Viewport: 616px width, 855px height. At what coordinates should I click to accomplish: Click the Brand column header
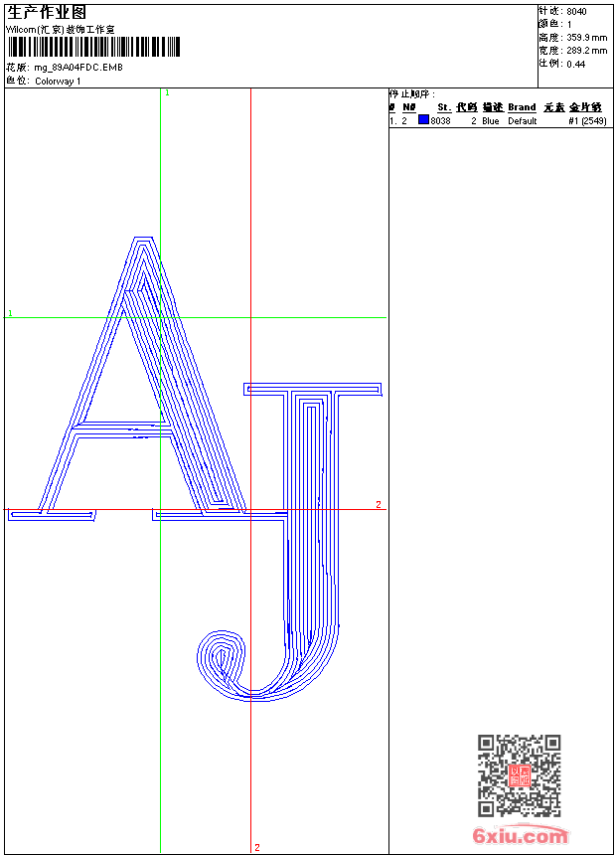point(522,107)
